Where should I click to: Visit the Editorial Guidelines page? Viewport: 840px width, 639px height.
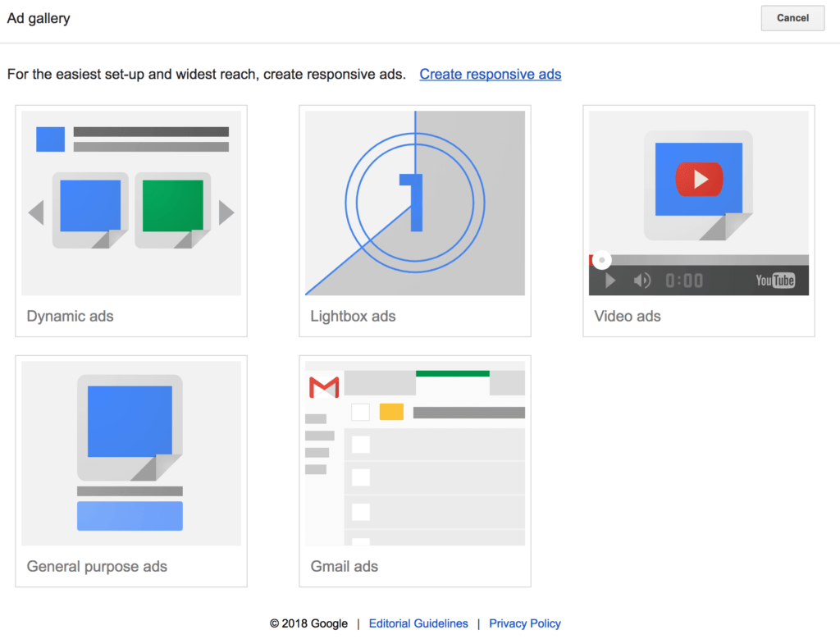click(418, 623)
